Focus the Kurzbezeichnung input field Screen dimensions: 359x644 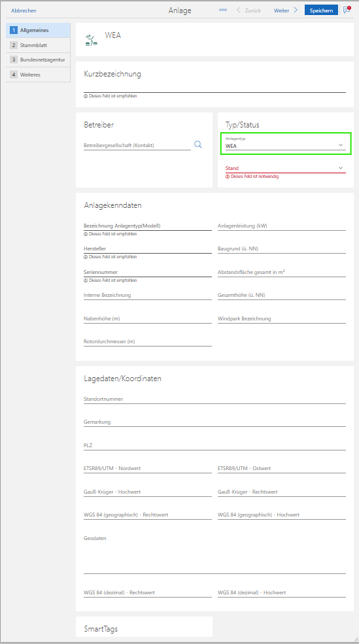tap(215, 86)
